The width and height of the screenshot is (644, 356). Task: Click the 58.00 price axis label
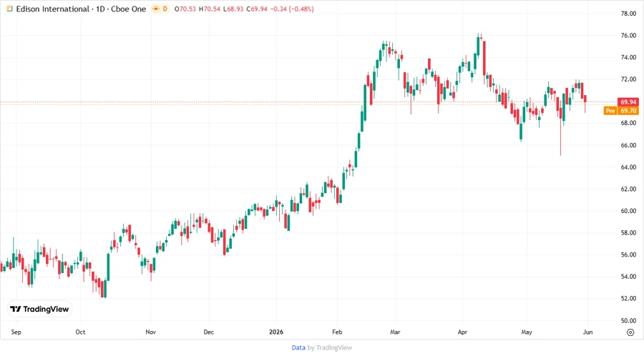pos(628,232)
